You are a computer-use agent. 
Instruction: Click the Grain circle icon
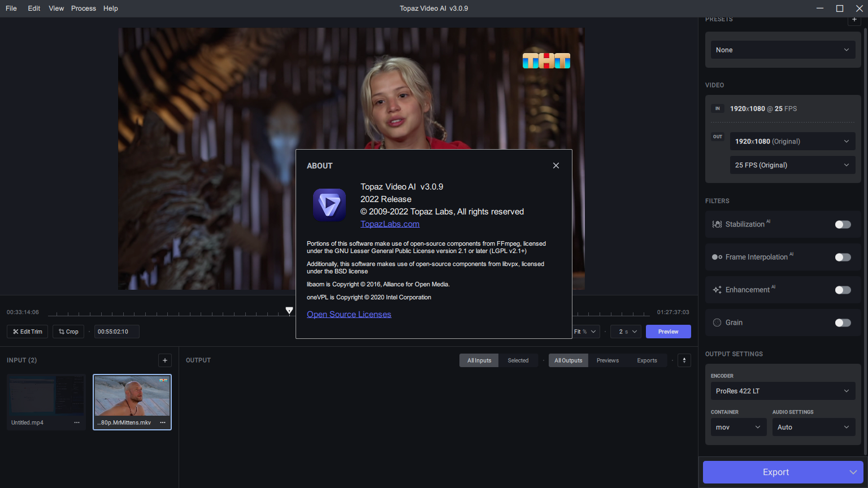point(717,323)
